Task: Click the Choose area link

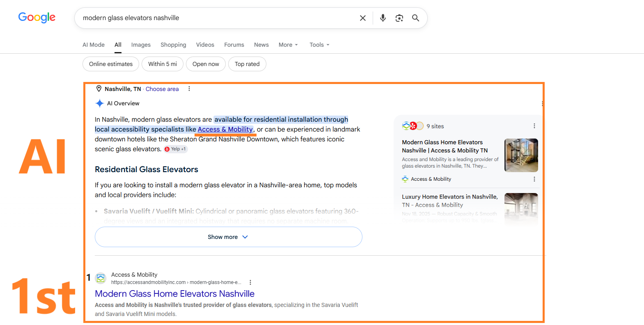Action: coord(162,89)
